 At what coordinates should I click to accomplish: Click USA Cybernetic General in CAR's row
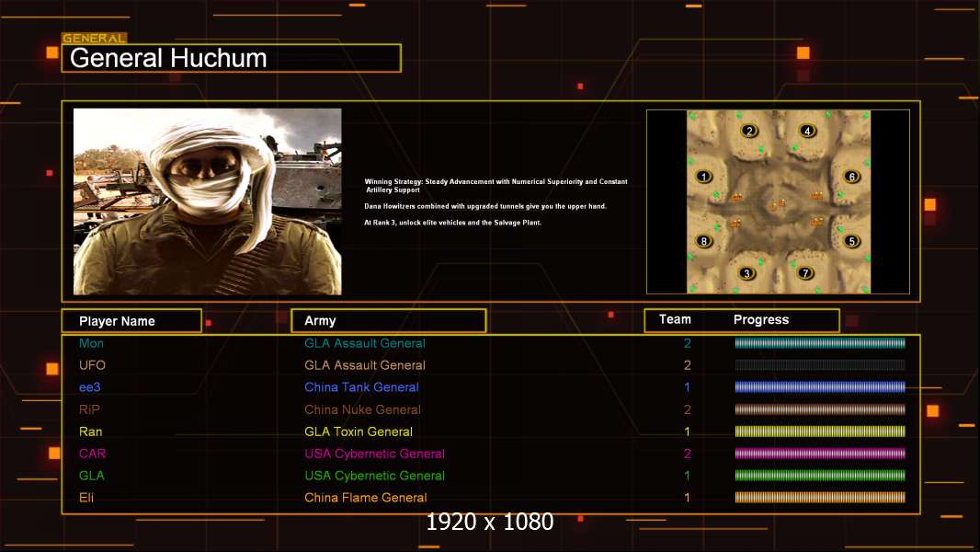click(374, 454)
